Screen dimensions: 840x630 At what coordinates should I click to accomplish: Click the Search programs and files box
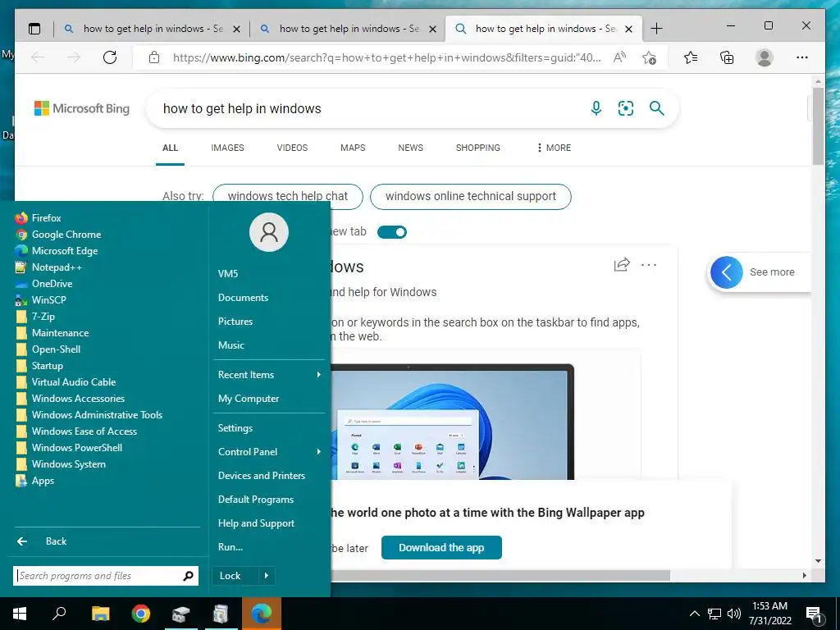coord(106,576)
